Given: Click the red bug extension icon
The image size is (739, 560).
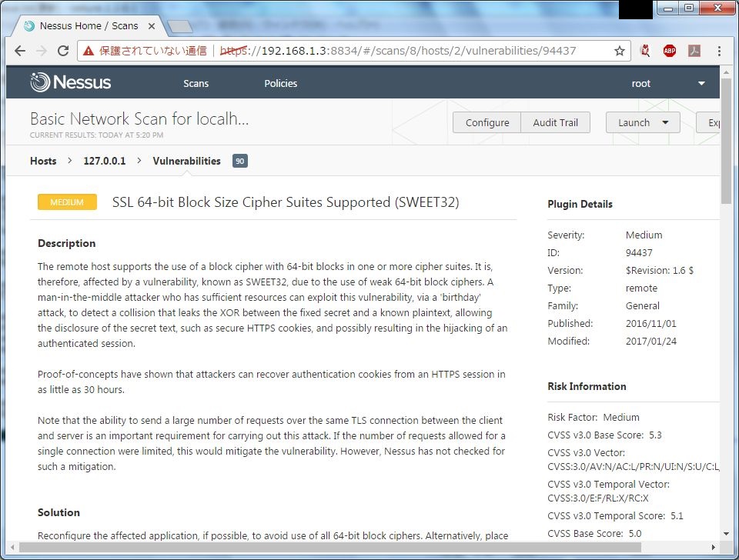Looking at the screenshot, I should 645,51.
